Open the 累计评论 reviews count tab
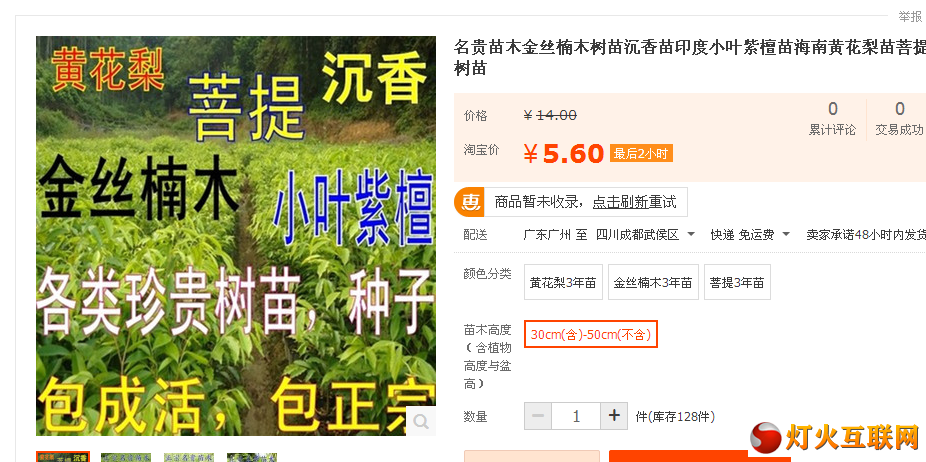Image resolution: width=926 pixels, height=462 pixels. coord(832,119)
